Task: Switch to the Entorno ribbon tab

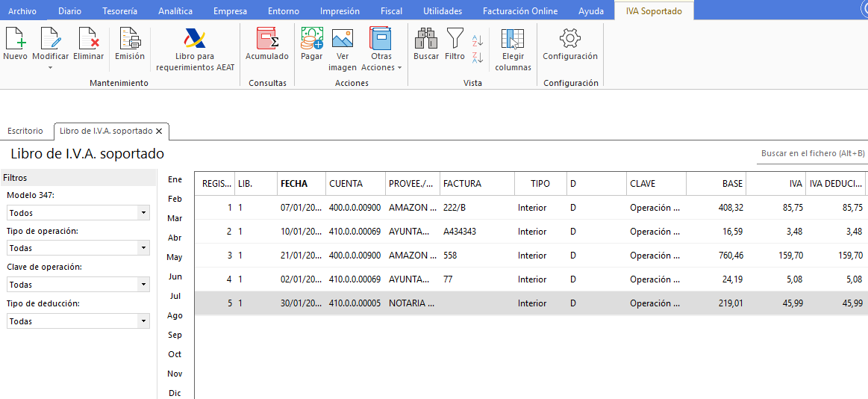Action: click(x=284, y=11)
